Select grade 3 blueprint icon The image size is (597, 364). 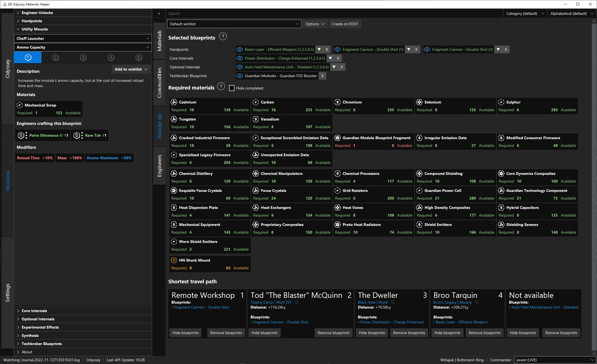pos(83,57)
